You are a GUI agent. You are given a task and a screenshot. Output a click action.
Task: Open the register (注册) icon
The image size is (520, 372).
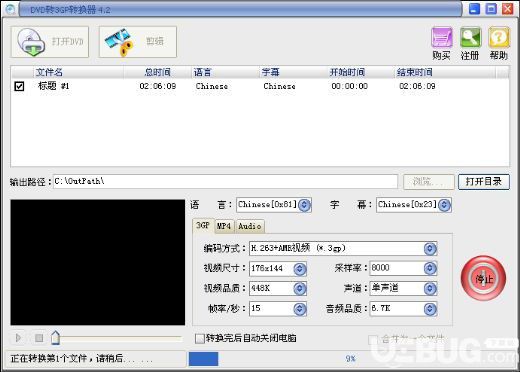(470, 37)
